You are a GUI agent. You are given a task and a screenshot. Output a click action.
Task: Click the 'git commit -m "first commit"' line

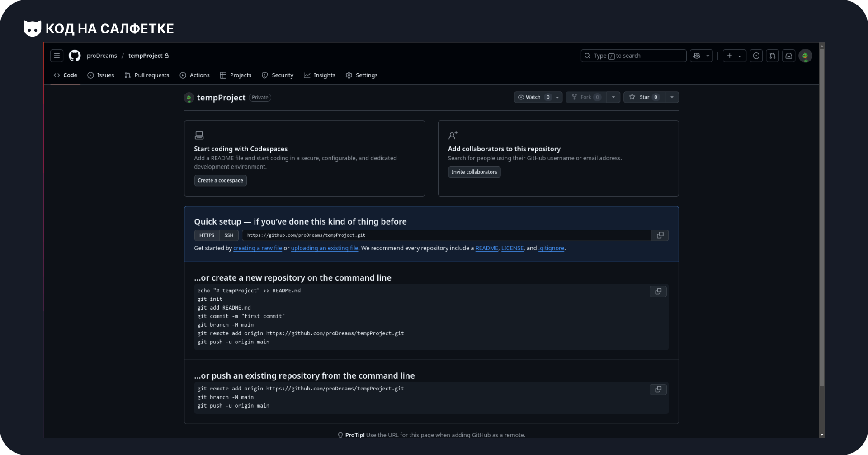click(241, 316)
